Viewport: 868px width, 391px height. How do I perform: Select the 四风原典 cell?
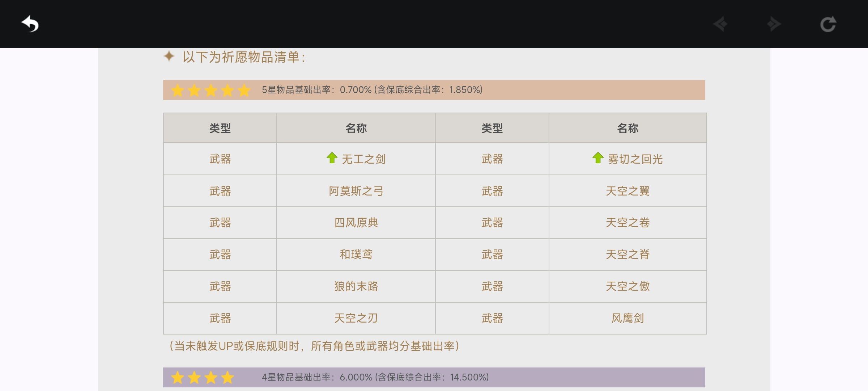pyautogui.click(x=356, y=223)
